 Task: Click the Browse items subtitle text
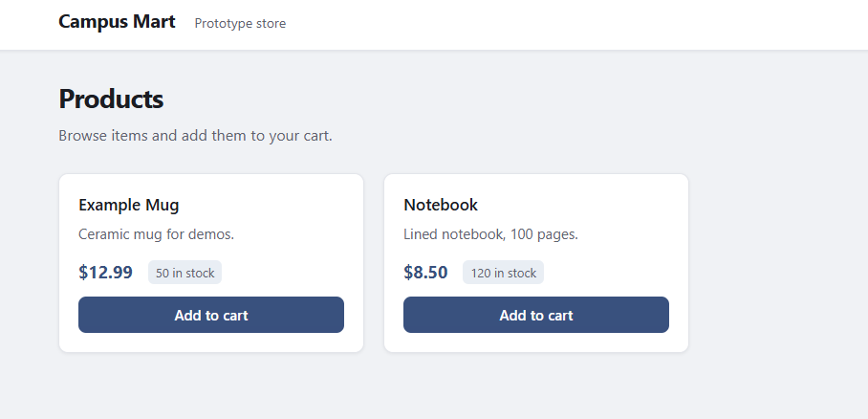tap(195, 136)
